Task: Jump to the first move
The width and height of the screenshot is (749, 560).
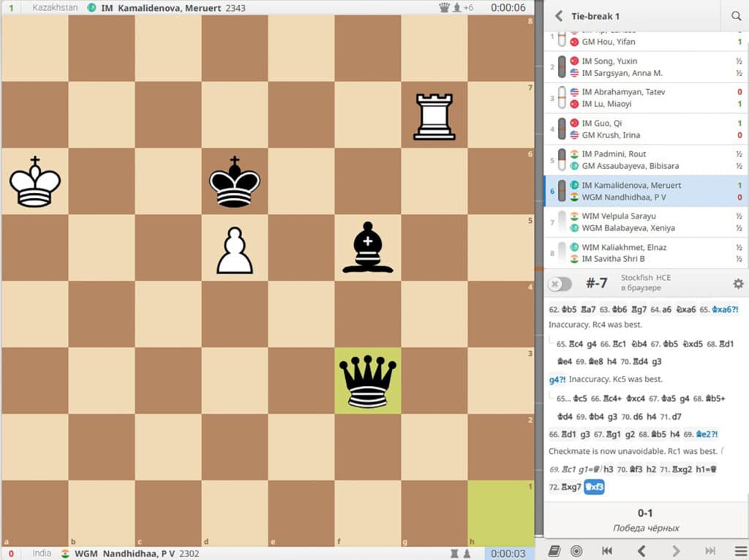Action: coord(606,550)
